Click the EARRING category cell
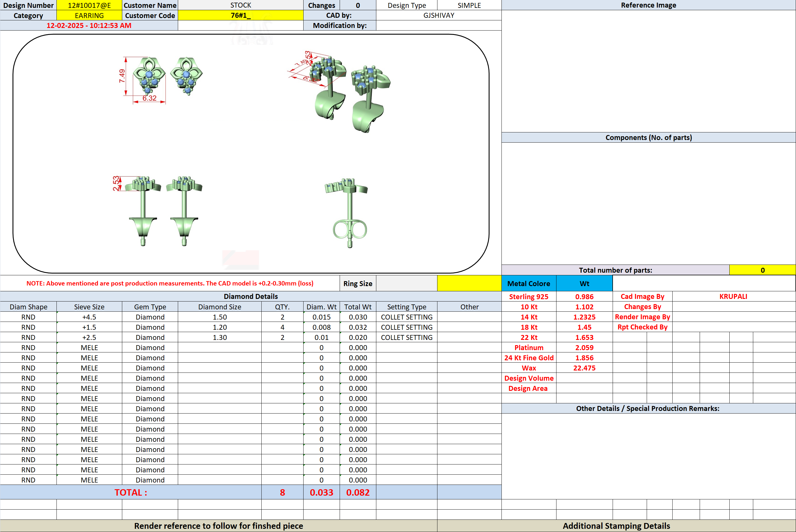 click(89, 15)
